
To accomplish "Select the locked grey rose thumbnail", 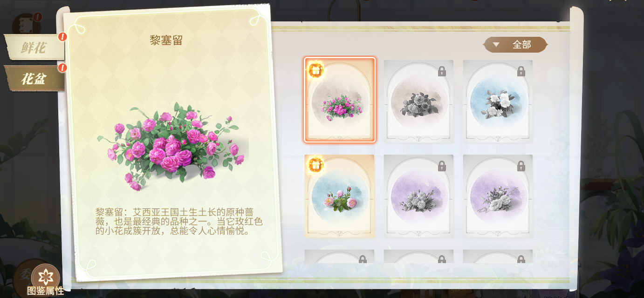I will pyautogui.click(x=418, y=102).
